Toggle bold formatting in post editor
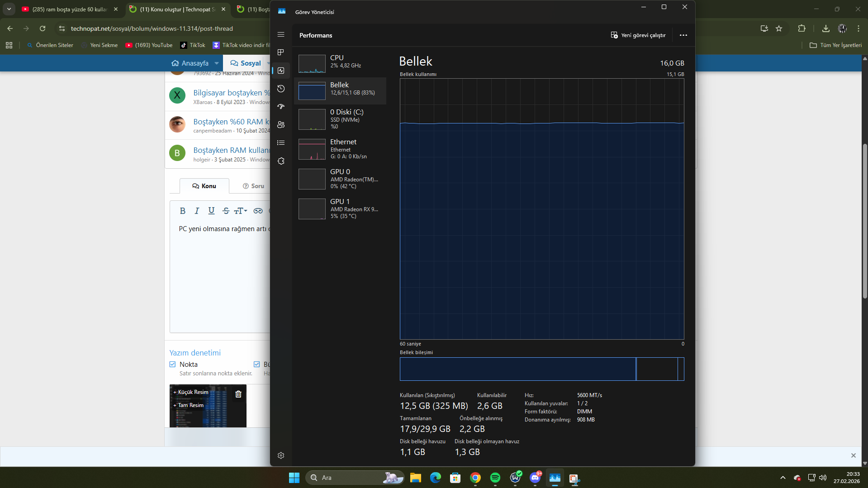Viewport: 868px width, 488px height. [x=183, y=211]
